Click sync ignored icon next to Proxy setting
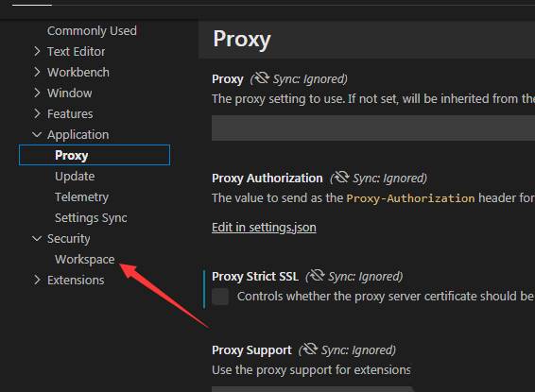535x392 pixels. (x=262, y=78)
